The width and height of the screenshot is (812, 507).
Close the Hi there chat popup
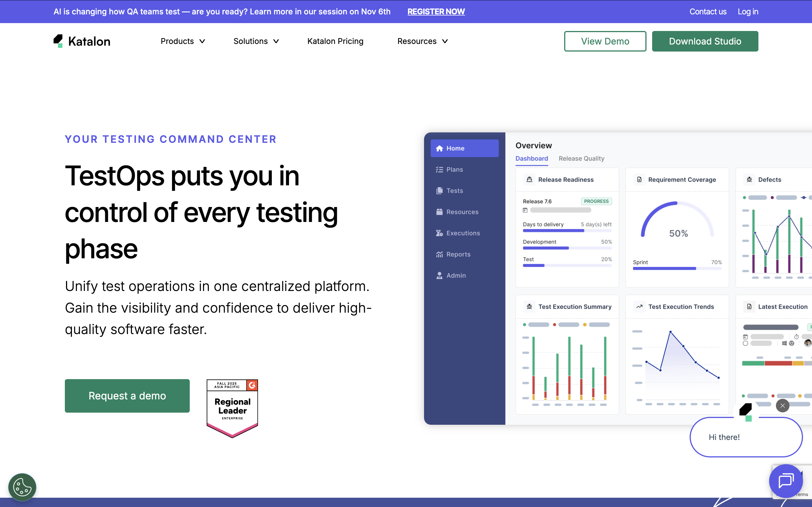click(x=782, y=406)
